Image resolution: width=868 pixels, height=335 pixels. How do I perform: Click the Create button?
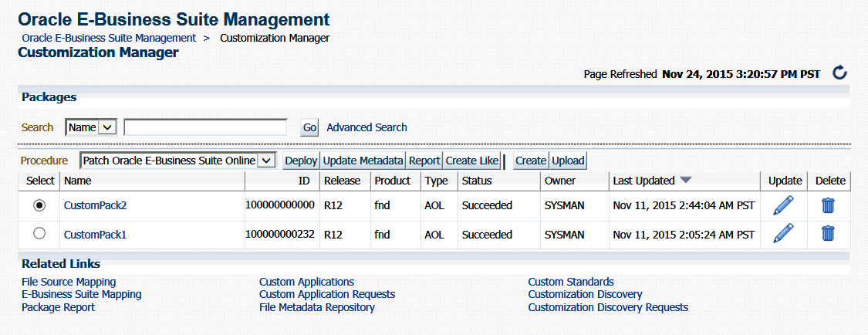[x=531, y=161]
